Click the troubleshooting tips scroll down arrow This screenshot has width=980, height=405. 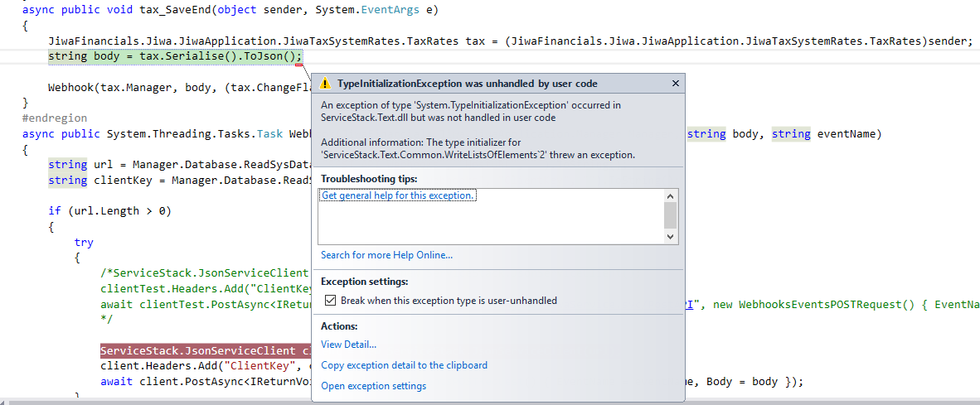pyautogui.click(x=671, y=237)
